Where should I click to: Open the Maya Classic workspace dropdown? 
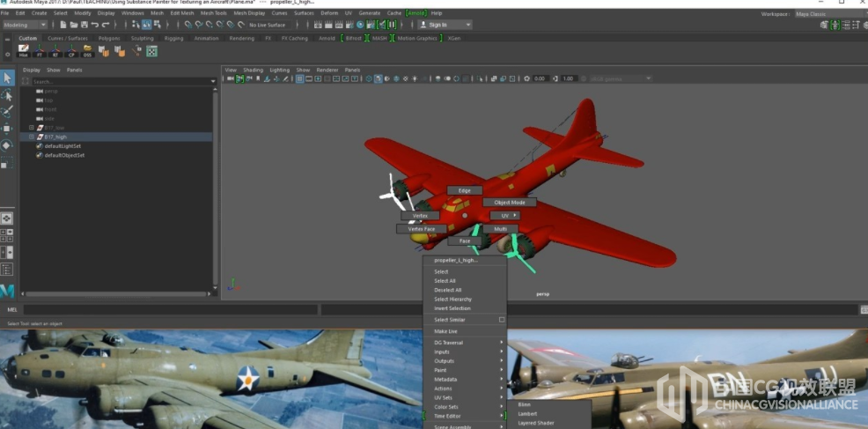click(x=830, y=14)
